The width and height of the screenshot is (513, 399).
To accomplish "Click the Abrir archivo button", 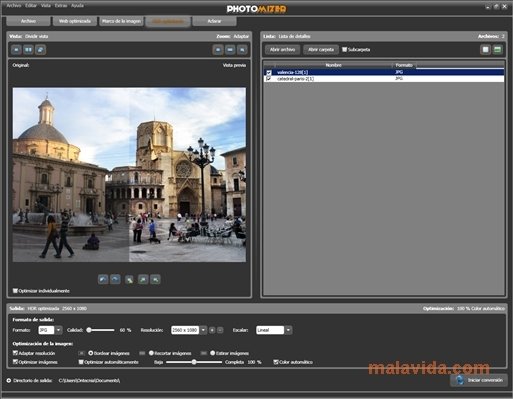I will tap(282, 50).
